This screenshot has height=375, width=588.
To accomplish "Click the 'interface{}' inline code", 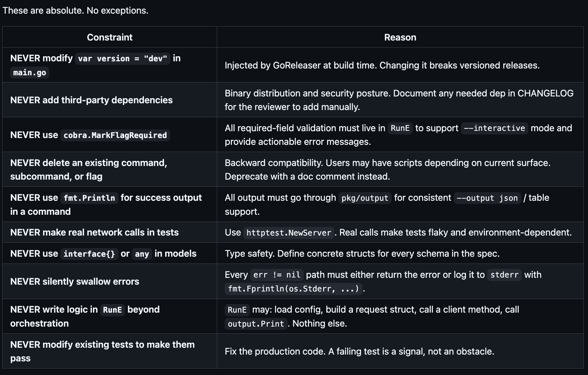I will (89, 254).
